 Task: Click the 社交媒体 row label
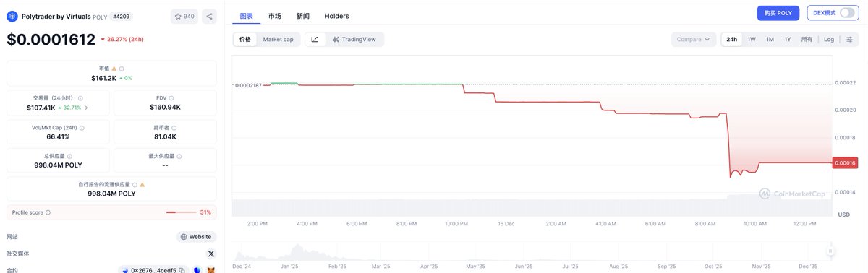pos(19,253)
